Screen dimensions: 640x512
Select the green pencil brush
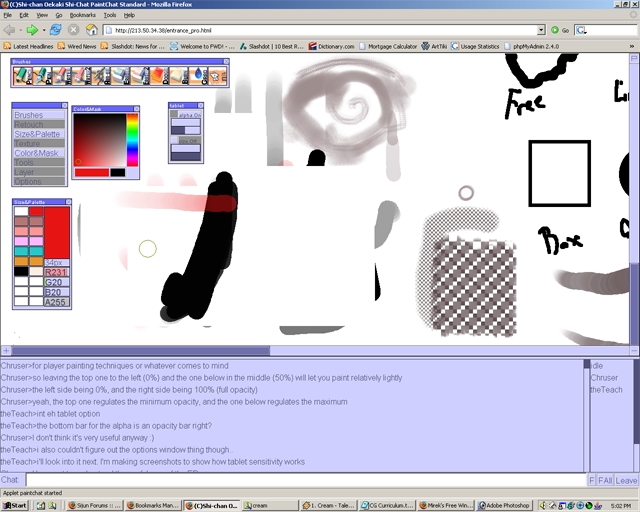pos(22,76)
